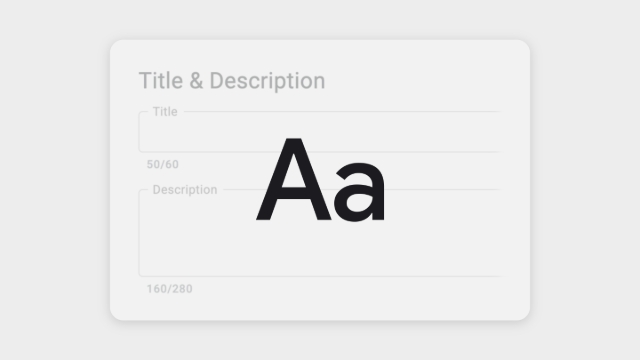640x360 pixels.
Task: Click the floating "Description" field label
Action: tap(184, 189)
